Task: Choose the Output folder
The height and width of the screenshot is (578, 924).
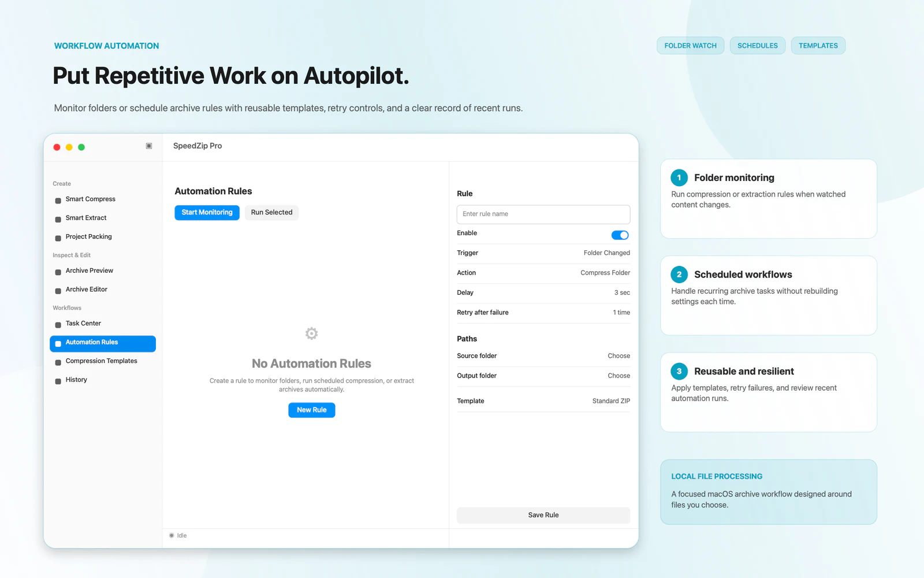Action: (619, 376)
